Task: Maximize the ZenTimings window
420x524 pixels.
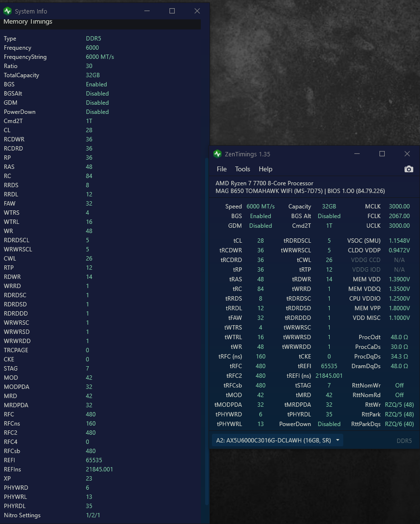Action: coord(382,154)
